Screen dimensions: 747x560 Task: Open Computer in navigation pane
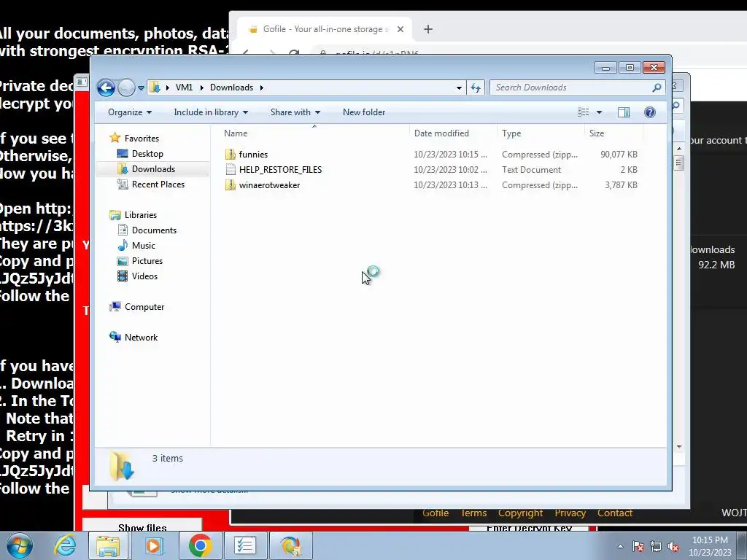144,307
